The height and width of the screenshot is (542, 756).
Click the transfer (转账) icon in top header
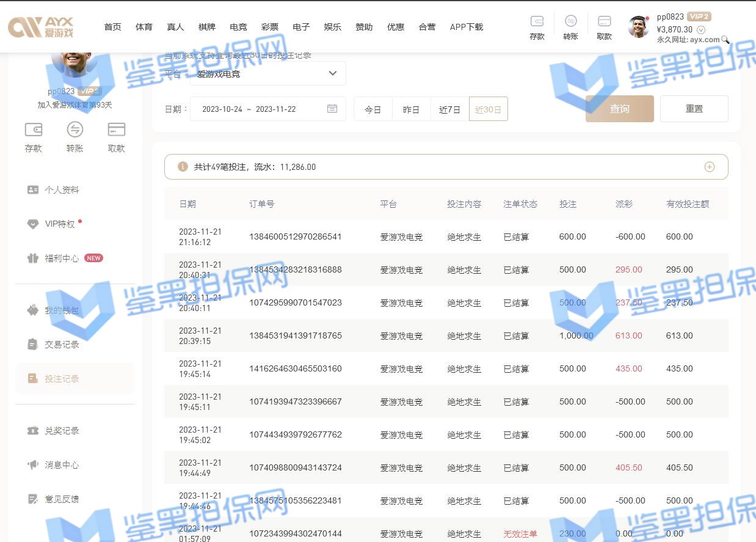(570, 21)
